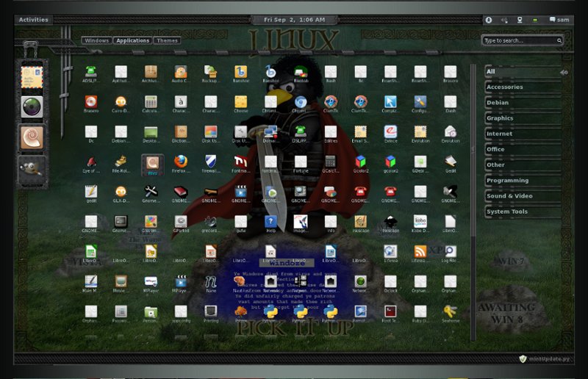
Task: Select the Debian category
Action: coord(523,103)
